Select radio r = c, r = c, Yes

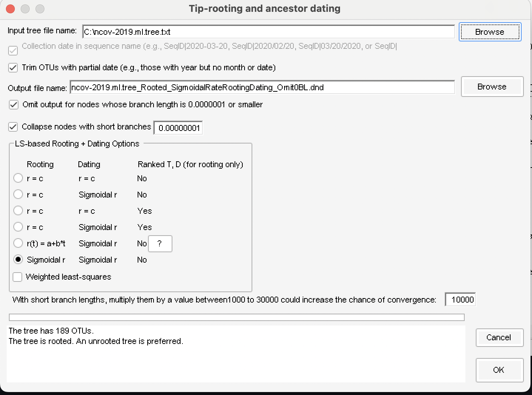[18, 211]
